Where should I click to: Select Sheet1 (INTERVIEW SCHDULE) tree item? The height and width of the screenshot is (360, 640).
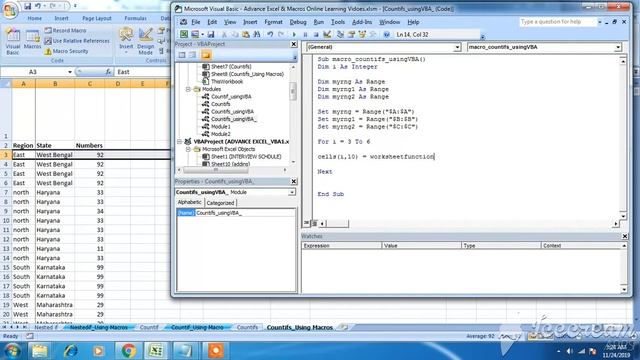(x=246, y=157)
